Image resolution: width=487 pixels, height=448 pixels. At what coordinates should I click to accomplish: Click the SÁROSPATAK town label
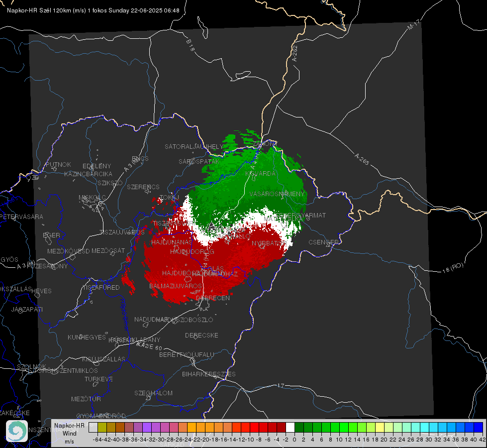tap(199, 161)
